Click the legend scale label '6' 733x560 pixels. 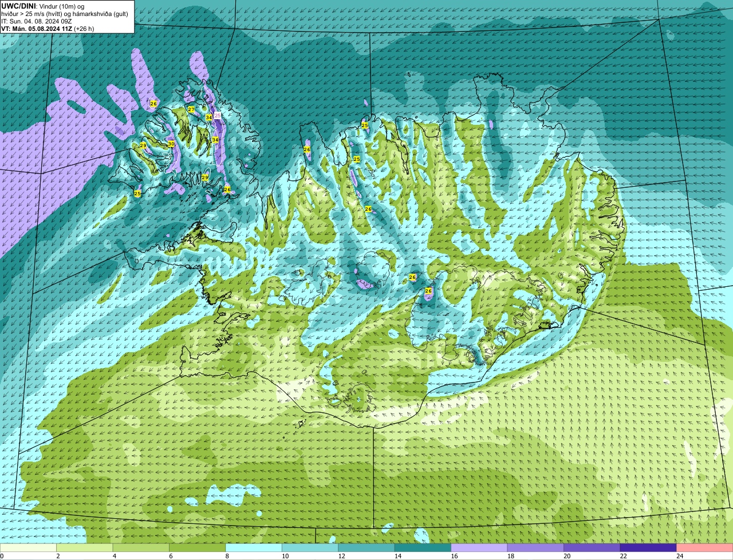[x=171, y=556]
